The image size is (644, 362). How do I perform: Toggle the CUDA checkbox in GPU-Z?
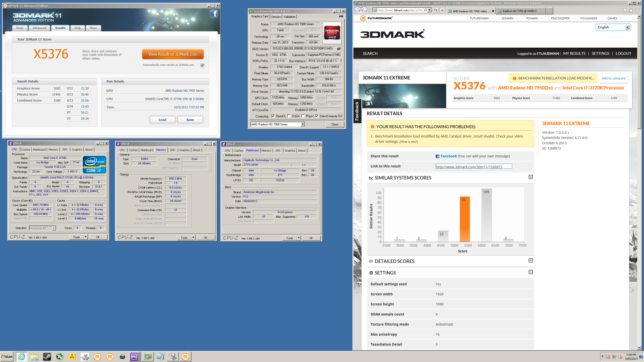click(x=289, y=116)
